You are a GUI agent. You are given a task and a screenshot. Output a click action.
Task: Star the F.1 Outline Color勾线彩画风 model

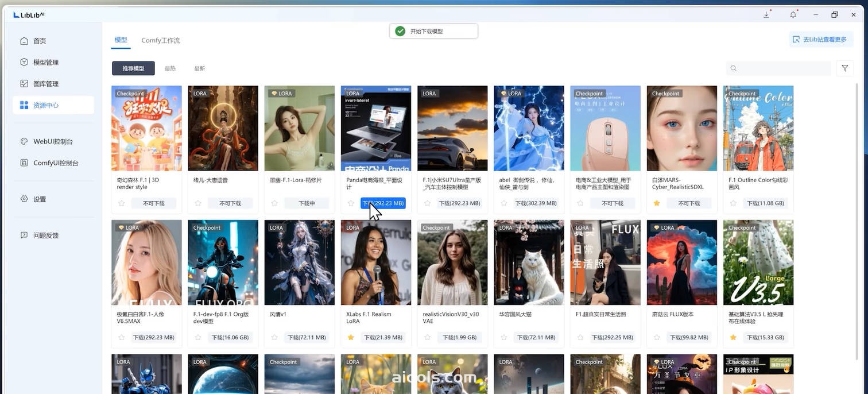click(733, 203)
